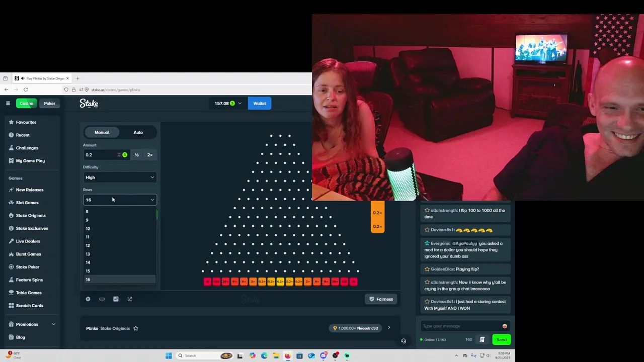Image resolution: width=644 pixels, height=362 pixels.
Task: Collapse the Rows dropdown showing 16
Action: click(120, 200)
